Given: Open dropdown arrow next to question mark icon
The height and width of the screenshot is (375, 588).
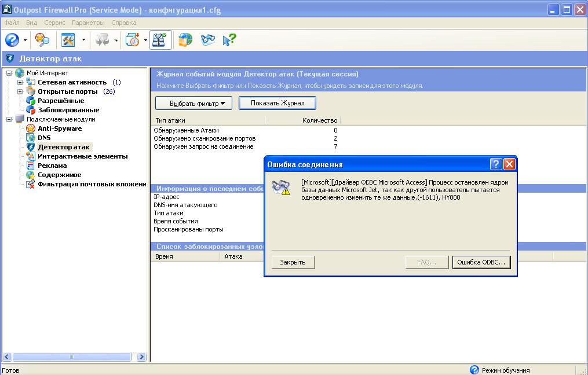Looking at the screenshot, I should tap(25, 40).
